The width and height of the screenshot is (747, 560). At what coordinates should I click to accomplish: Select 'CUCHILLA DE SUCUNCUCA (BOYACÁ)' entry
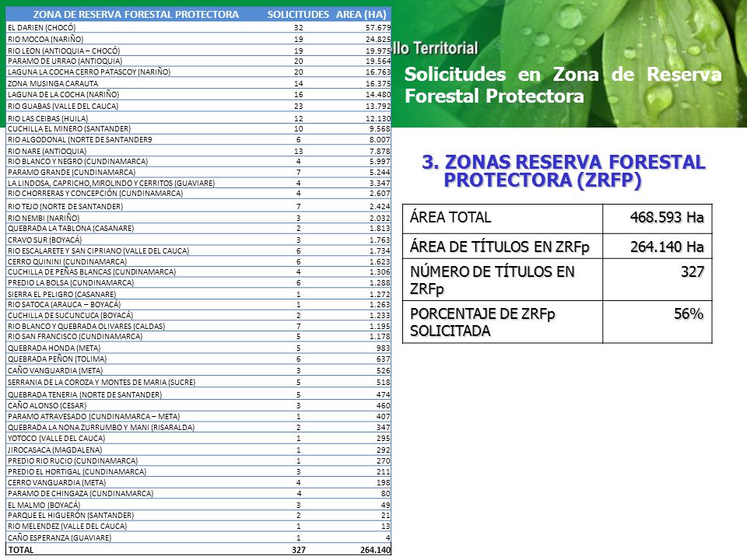point(71,315)
